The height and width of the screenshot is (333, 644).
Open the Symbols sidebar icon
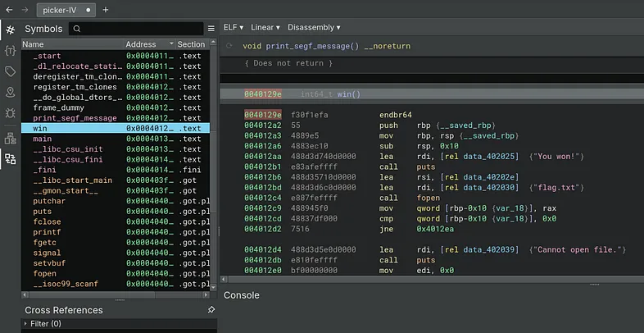(11, 30)
